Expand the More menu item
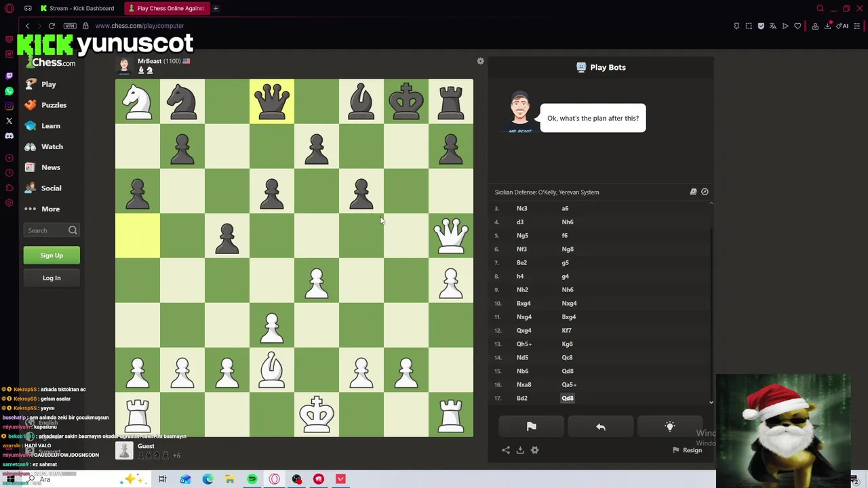 pyautogui.click(x=42, y=209)
